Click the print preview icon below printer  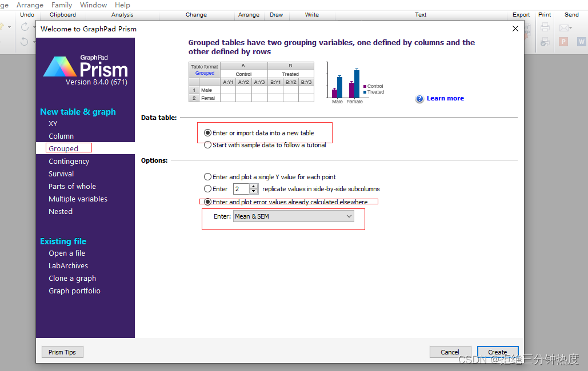[545, 42]
